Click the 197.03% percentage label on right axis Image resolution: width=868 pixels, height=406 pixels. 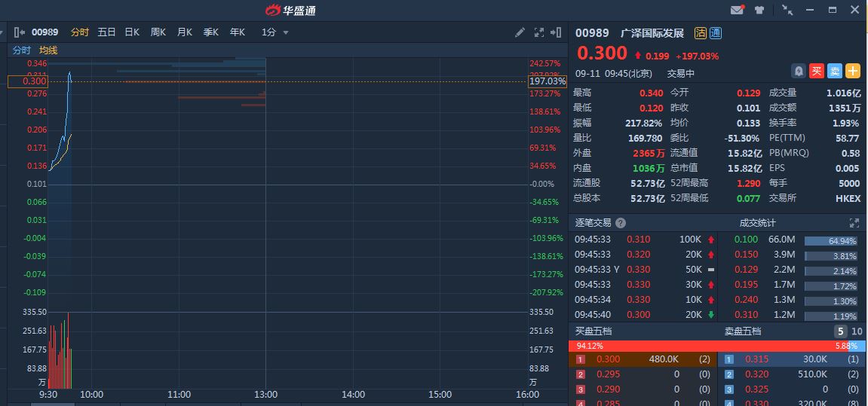(x=547, y=81)
